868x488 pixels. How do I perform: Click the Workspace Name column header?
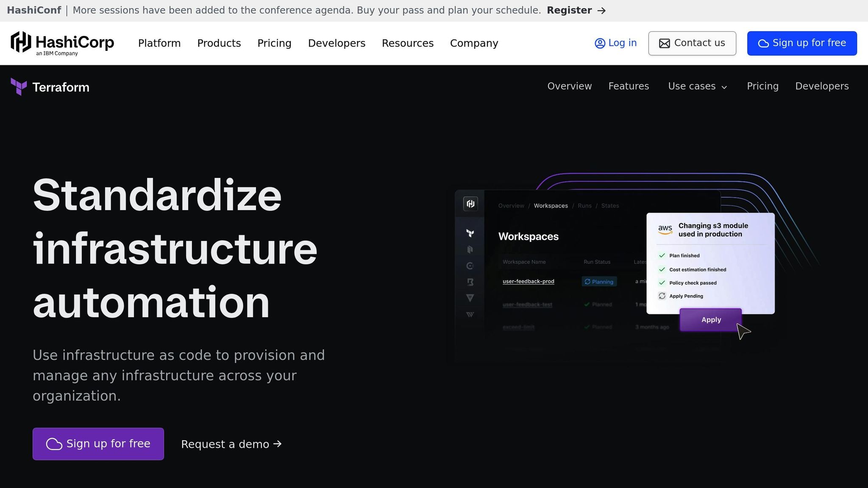tap(524, 262)
